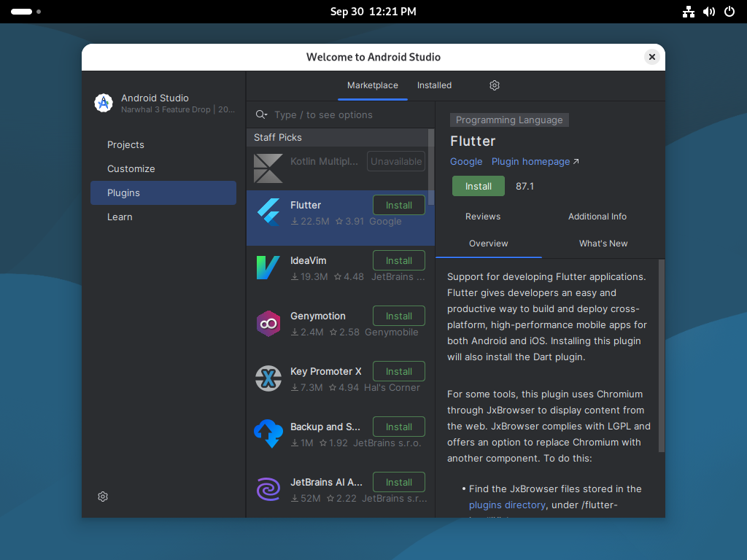Install the Flutter plugin
747x560 pixels.
478,186
